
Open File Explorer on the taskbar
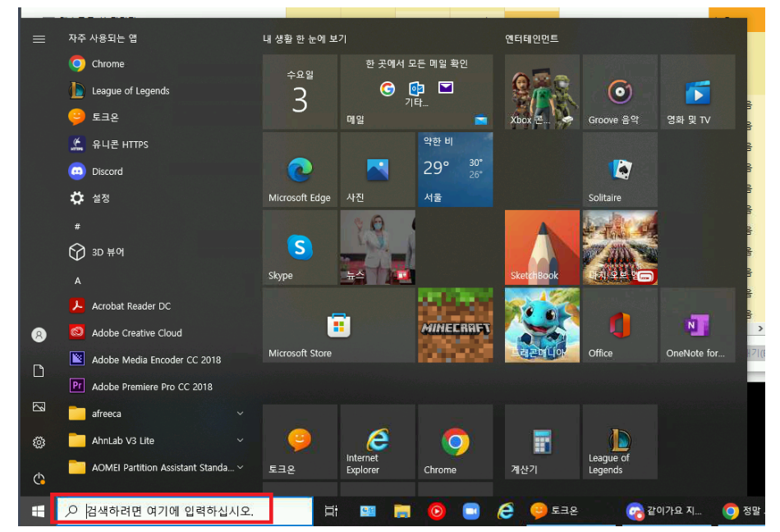pyautogui.click(x=402, y=511)
